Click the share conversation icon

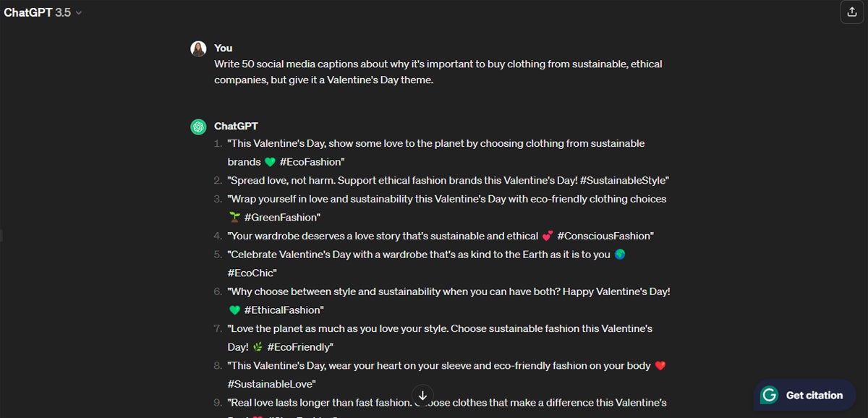tap(849, 12)
